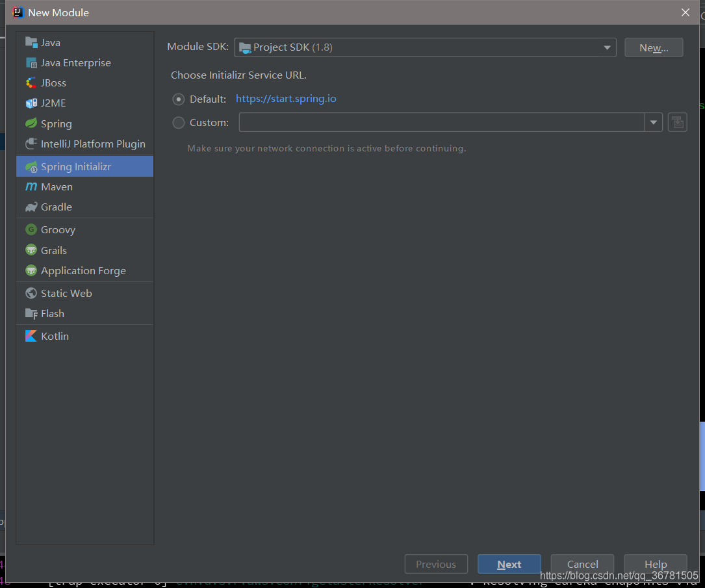Choose Spring Initializr module type
Viewport: 705px width, 588px height.
tap(84, 166)
